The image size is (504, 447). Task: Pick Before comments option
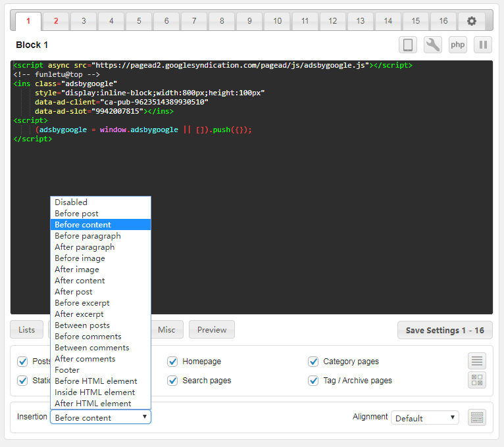point(101,336)
